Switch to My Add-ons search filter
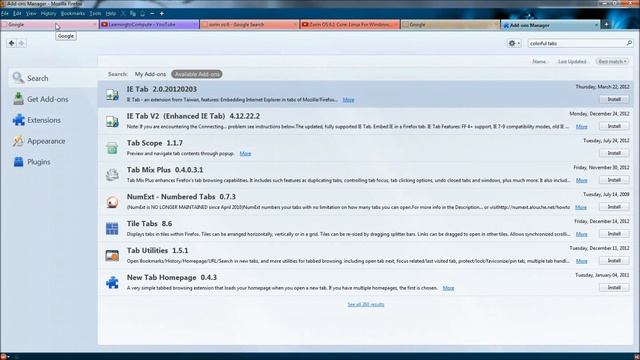This screenshot has width=640, height=360. pyautogui.click(x=150, y=74)
